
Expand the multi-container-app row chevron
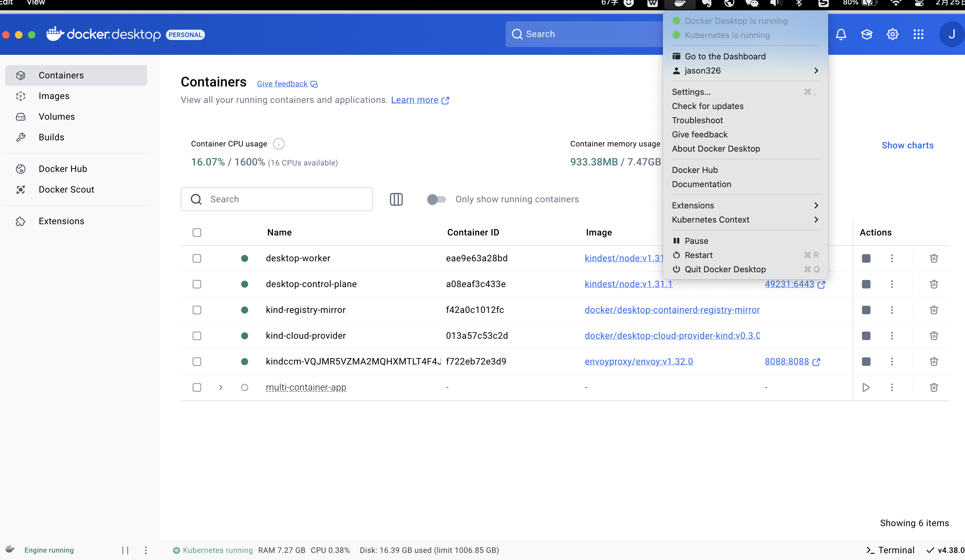coord(220,387)
